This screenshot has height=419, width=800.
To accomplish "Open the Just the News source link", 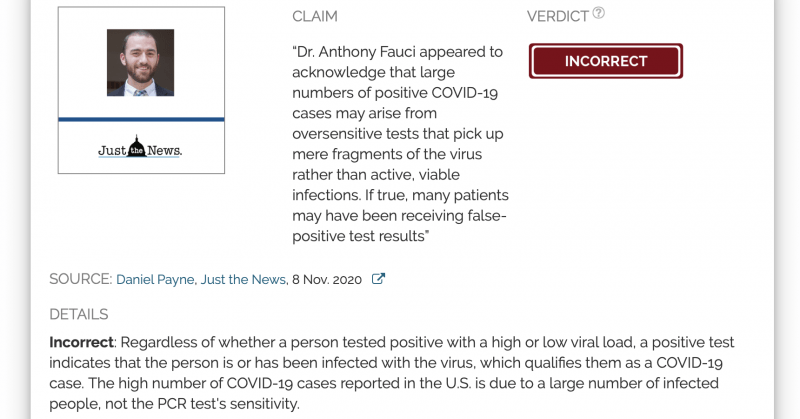I will (243, 280).
